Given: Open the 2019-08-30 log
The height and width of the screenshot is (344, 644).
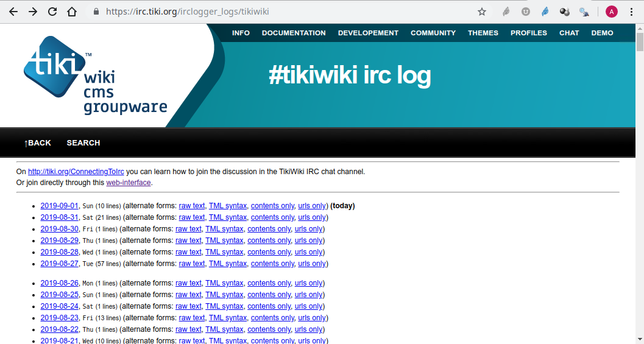Looking at the screenshot, I should (x=59, y=229).
